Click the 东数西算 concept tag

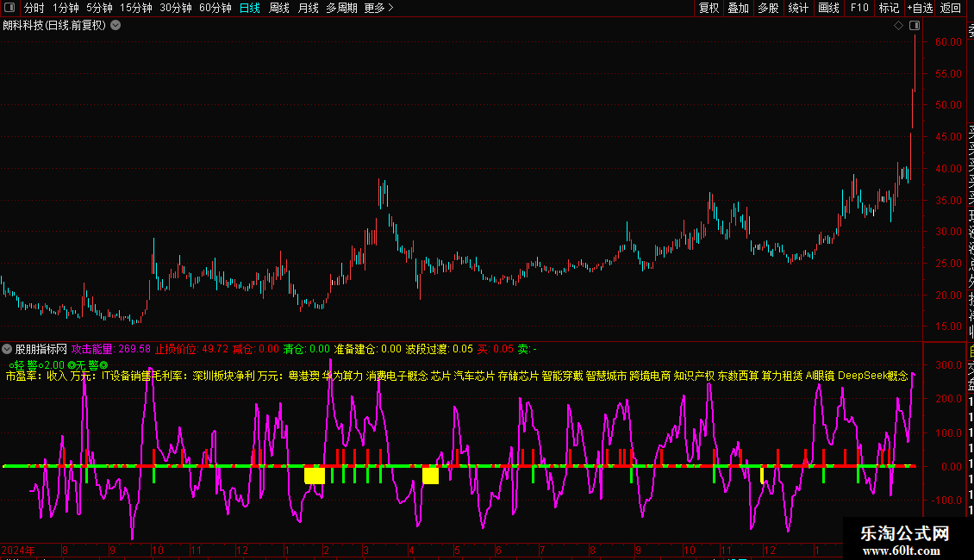(x=738, y=376)
